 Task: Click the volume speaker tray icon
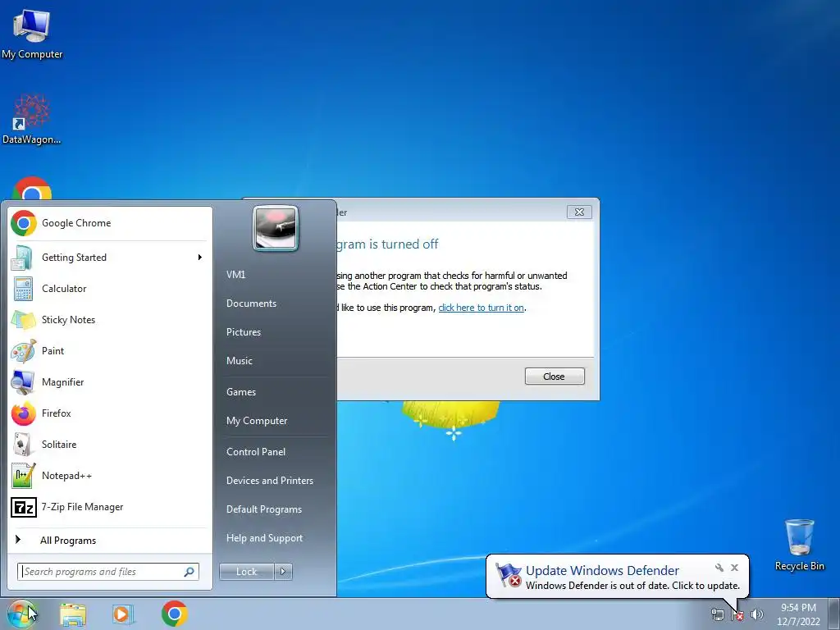757,614
